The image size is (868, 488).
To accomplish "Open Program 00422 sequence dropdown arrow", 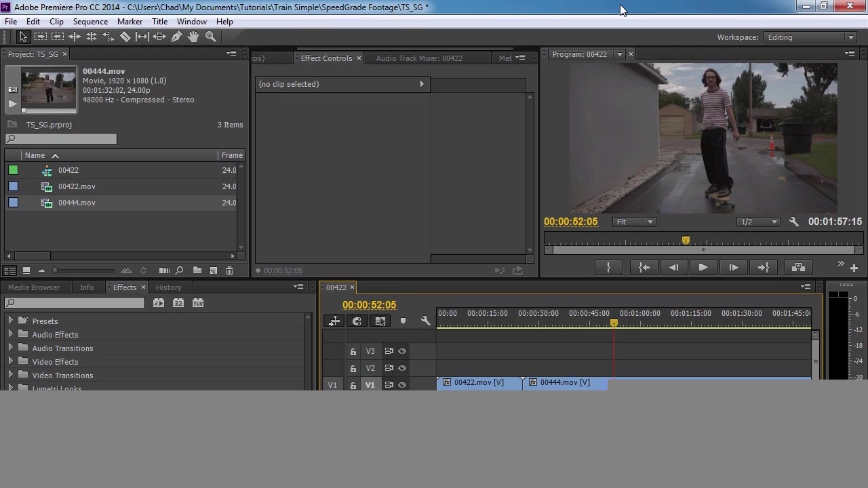I will (x=619, y=54).
